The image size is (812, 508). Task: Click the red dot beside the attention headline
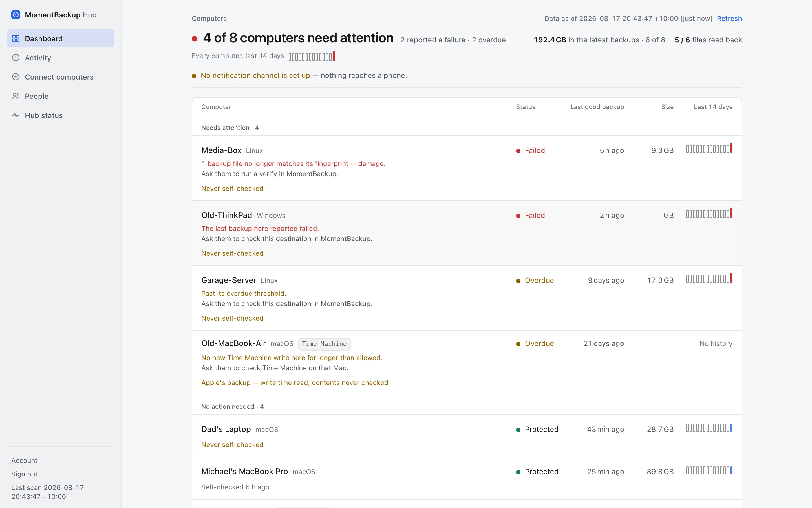tap(194, 39)
